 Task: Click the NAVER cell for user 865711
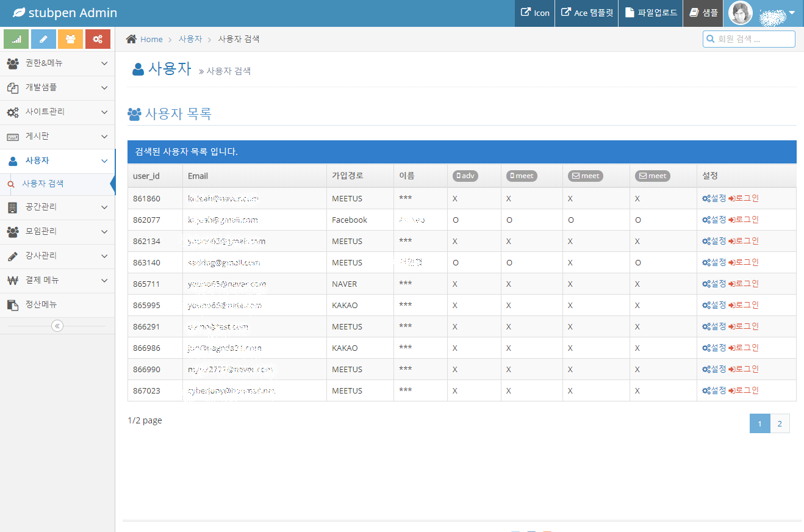(360, 284)
